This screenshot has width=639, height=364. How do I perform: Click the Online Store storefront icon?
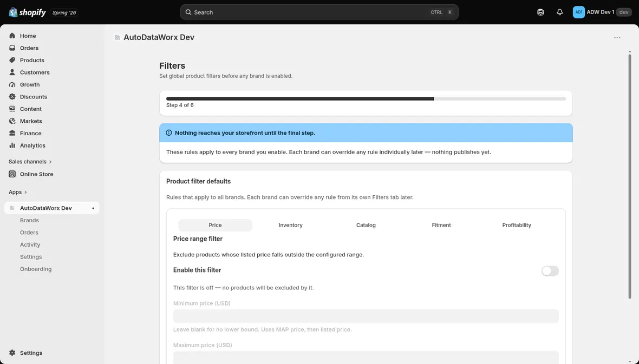click(12, 174)
